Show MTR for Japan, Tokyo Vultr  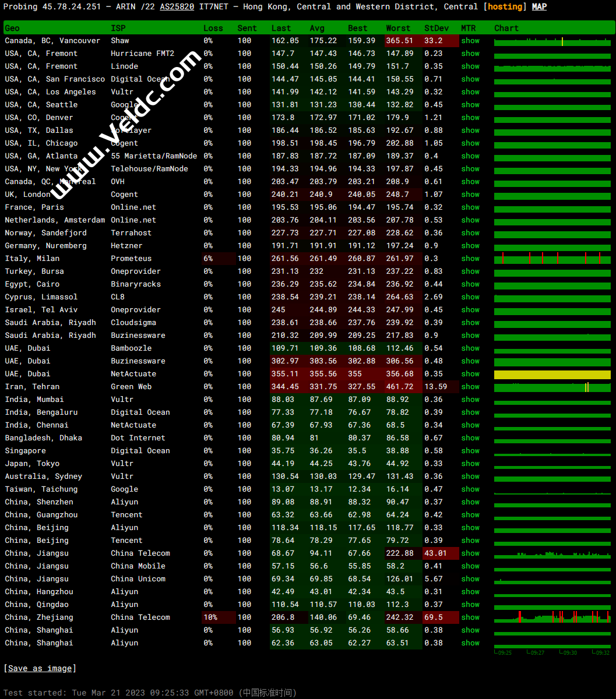point(470,464)
